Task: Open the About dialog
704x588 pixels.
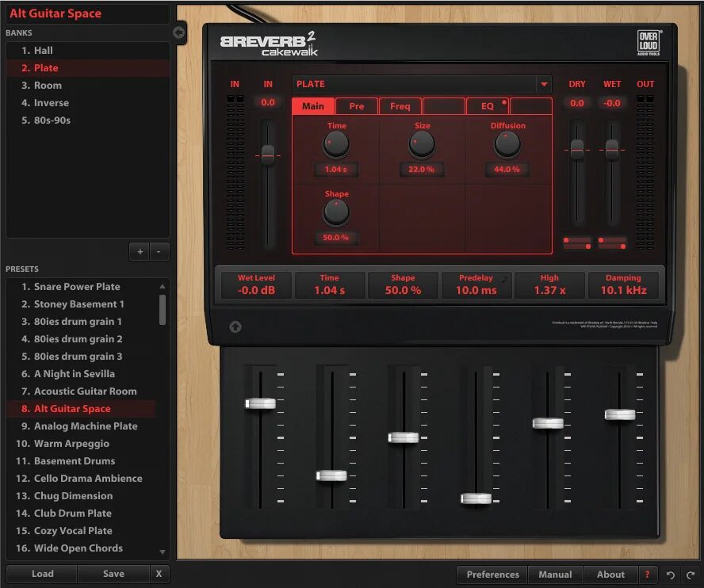Action: click(610, 575)
